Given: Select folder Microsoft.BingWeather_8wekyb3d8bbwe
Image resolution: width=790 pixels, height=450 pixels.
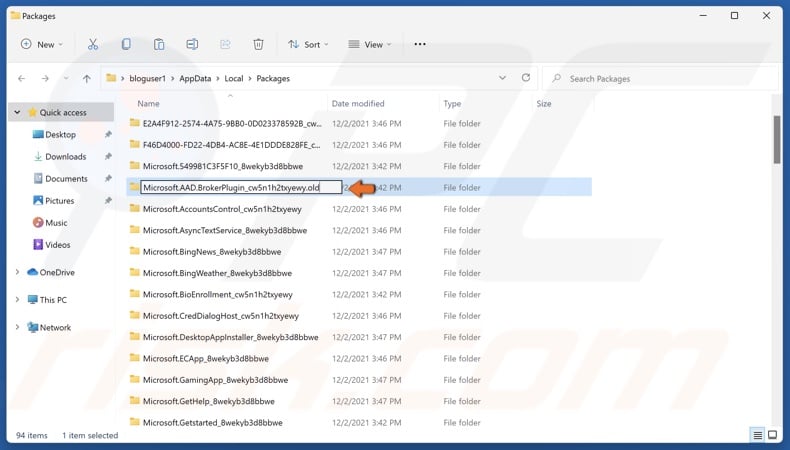Looking at the screenshot, I should click(217, 273).
